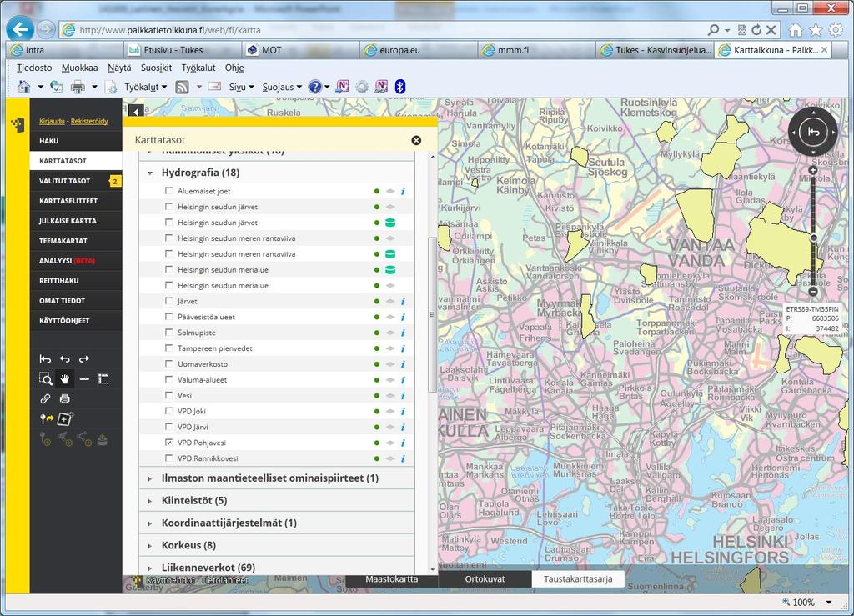Image resolution: width=854 pixels, height=616 pixels.
Task: Select the hand pan tool
Action: [x=65, y=378]
